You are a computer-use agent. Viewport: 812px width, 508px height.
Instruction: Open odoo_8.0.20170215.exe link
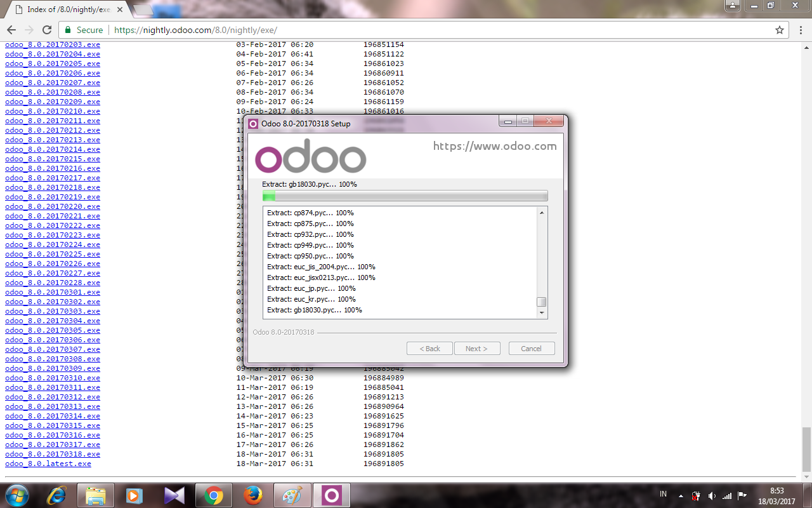(x=53, y=159)
